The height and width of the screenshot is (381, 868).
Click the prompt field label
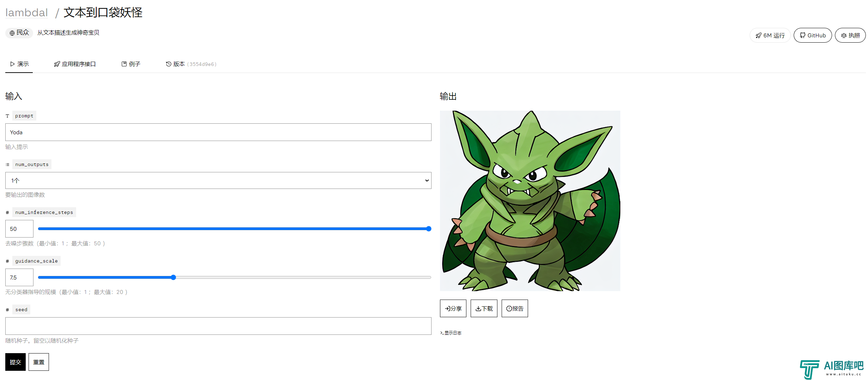tap(24, 116)
